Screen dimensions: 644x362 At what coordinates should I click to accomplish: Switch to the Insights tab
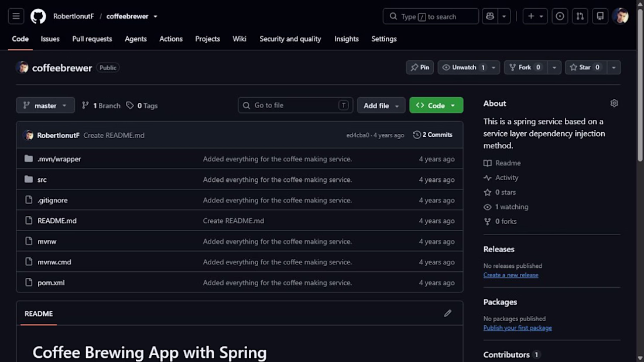(346, 39)
